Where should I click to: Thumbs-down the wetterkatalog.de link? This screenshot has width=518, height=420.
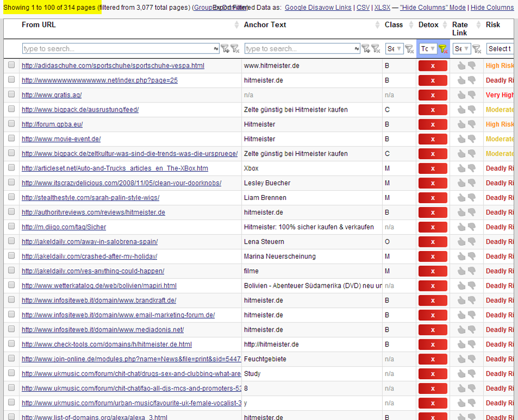(x=472, y=285)
